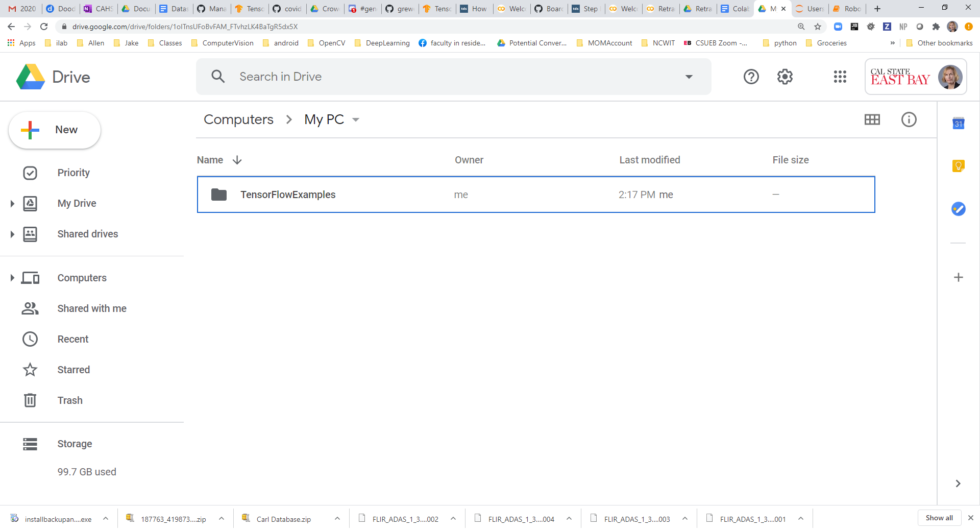Open search options dropdown arrow
Image resolution: width=980 pixels, height=531 pixels.
pyautogui.click(x=689, y=77)
